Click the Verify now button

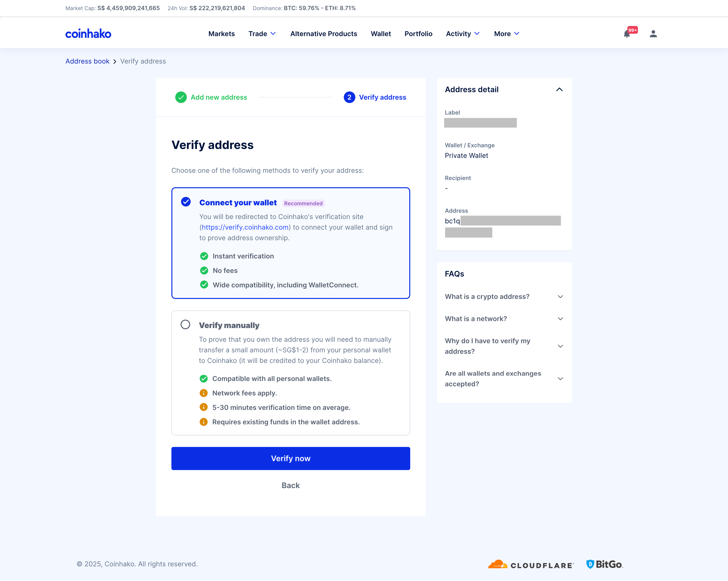[291, 458]
